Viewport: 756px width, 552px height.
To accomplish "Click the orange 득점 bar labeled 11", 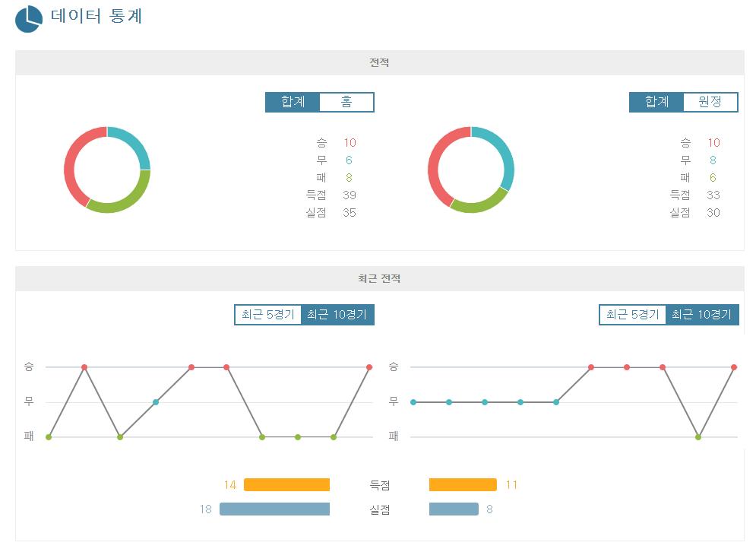I will [463, 485].
